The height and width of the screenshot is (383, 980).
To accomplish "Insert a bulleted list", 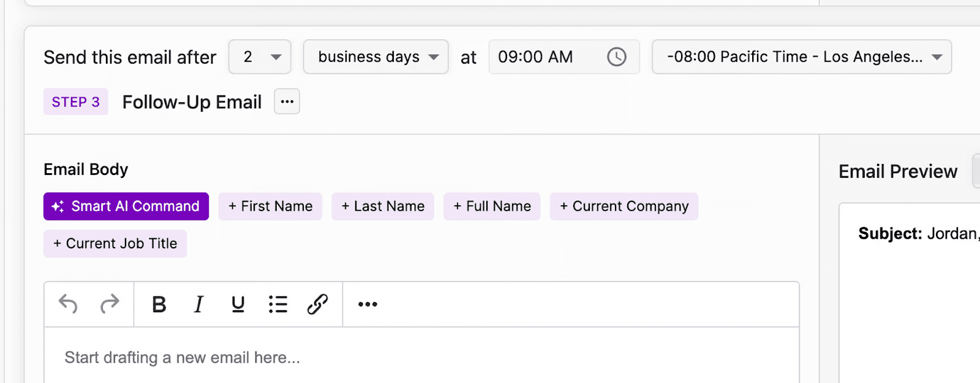I will (x=277, y=304).
